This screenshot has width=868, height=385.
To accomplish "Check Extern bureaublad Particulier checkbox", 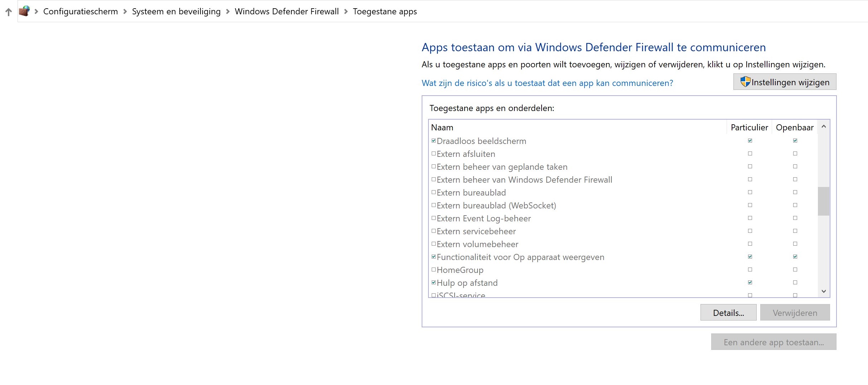I will [750, 192].
